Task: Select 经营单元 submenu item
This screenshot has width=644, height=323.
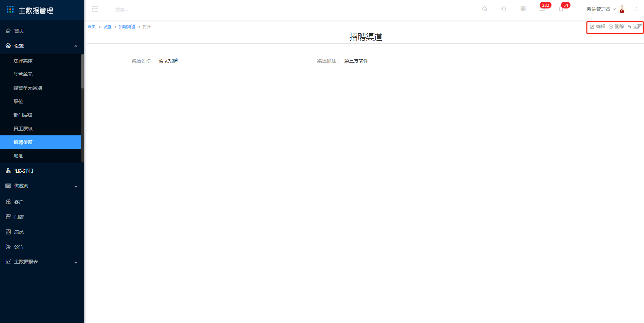Action: click(41, 74)
